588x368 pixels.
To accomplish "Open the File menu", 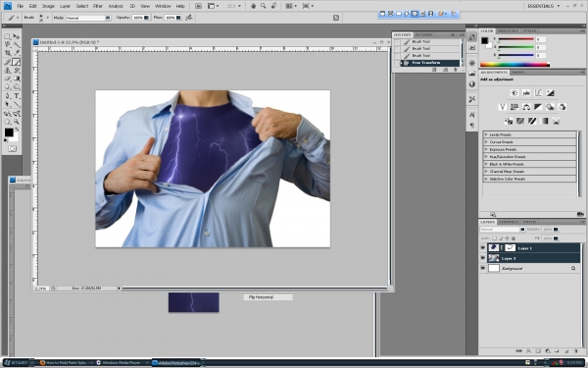I will click(x=21, y=6).
